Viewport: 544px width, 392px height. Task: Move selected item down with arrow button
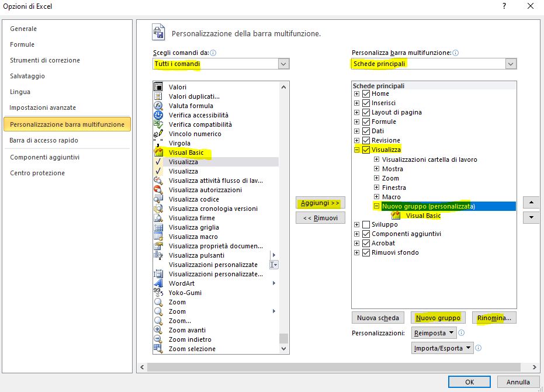(x=531, y=217)
